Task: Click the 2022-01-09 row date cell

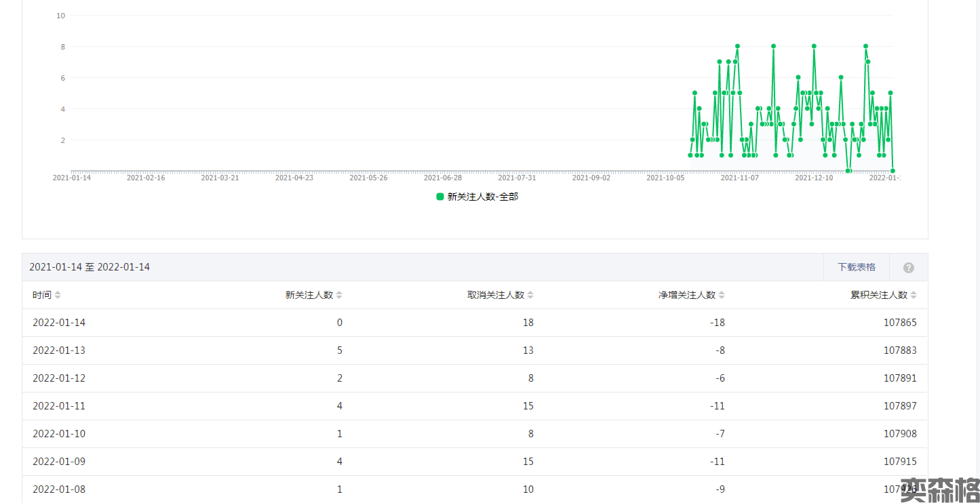Action: point(59,462)
